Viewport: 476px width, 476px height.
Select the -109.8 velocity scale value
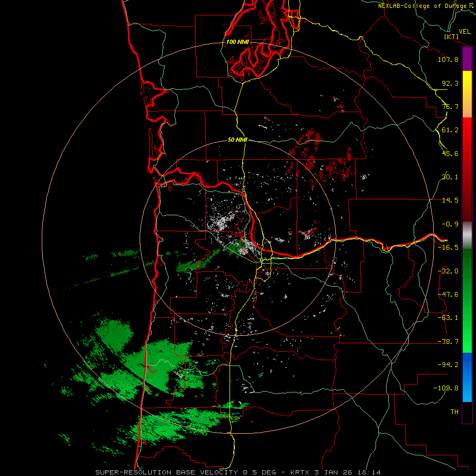click(446, 388)
